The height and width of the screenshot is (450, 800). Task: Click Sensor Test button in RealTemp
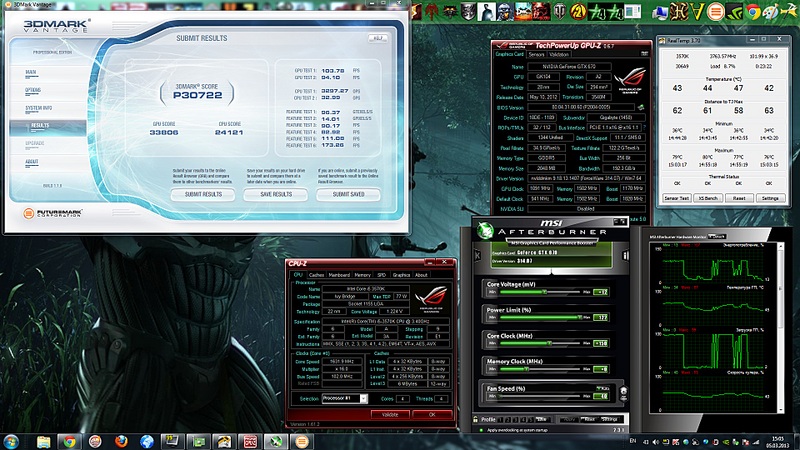[x=677, y=198]
